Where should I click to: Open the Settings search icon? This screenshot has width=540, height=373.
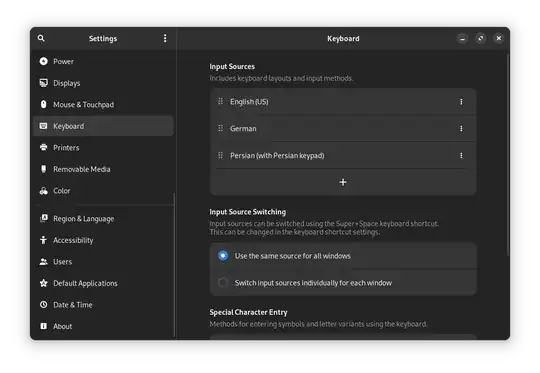41,38
